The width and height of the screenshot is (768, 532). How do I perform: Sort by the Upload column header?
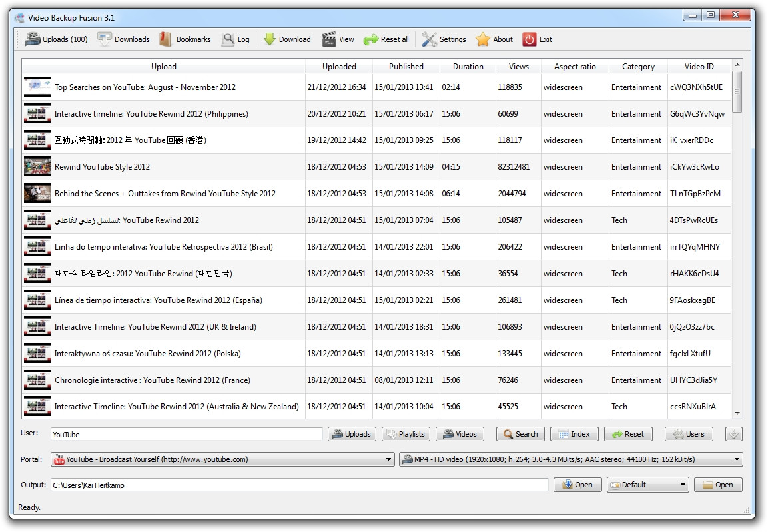pyautogui.click(x=164, y=67)
